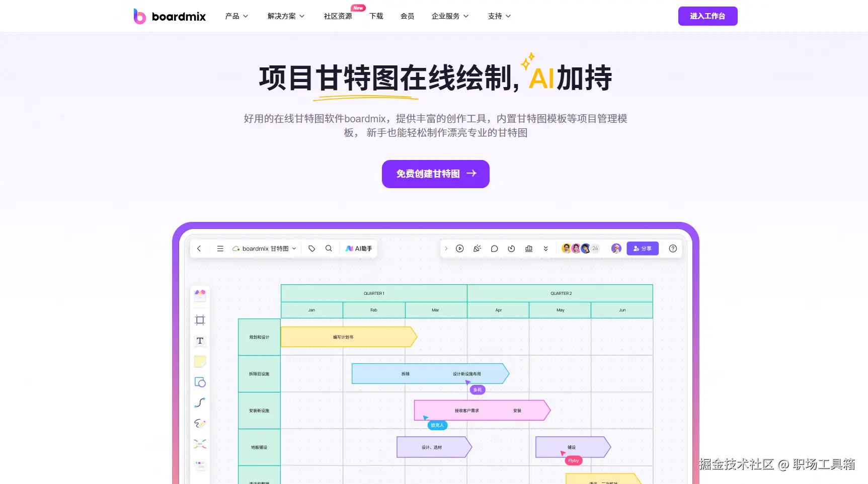
Task: Select the Frame tool in sidebar
Action: 200,320
